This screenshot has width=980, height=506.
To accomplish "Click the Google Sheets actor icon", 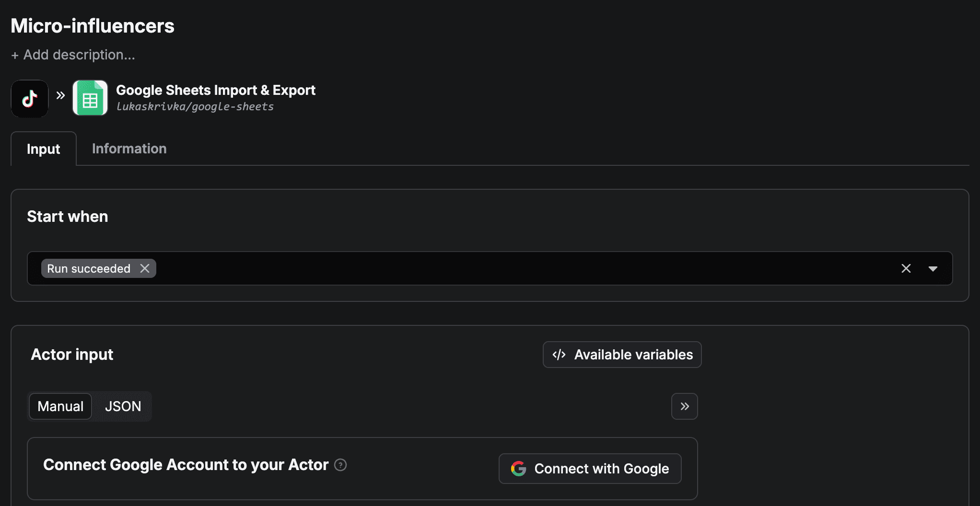I will pyautogui.click(x=90, y=98).
